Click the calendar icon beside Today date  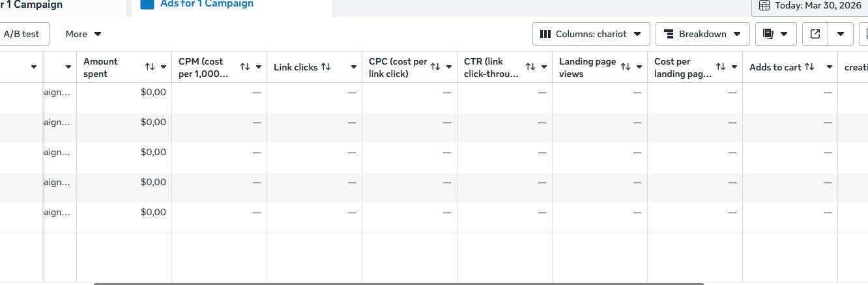764,5
